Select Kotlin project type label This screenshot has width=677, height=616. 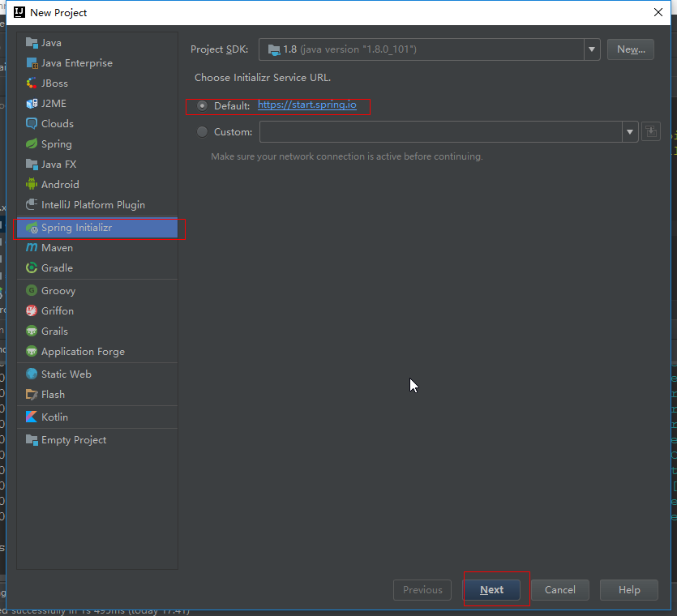[x=54, y=417]
